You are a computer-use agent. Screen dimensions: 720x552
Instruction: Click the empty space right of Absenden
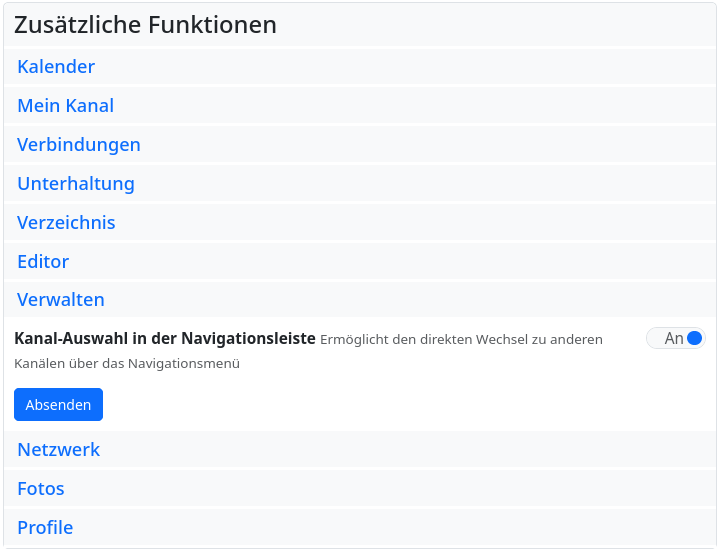(x=400, y=405)
